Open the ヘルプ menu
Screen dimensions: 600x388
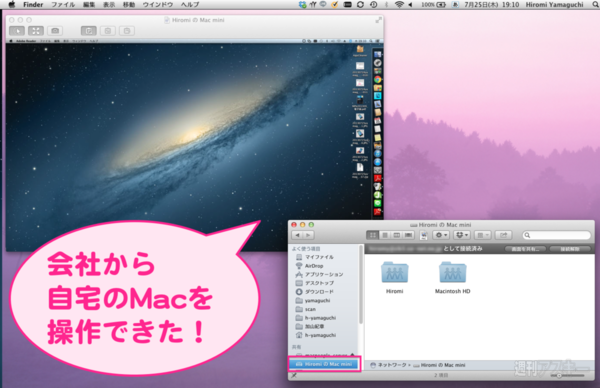pos(190,5)
